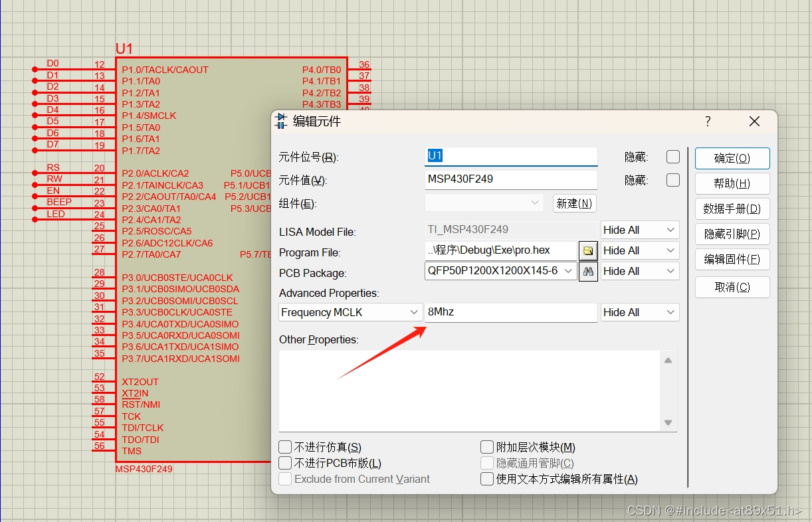The height and width of the screenshot is (522, 812).
Task: Click the 隐藏引脚 button
Action: click(732, 234)
